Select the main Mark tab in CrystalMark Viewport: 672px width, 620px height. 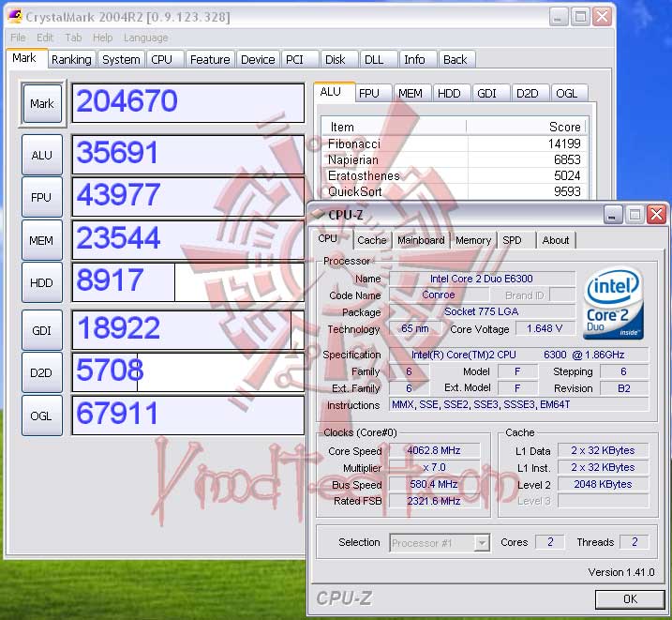pos(24,58)
